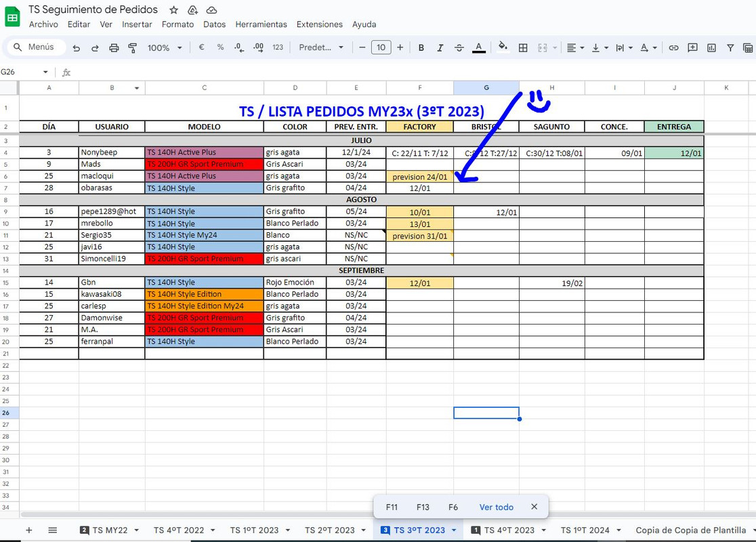
Task: Open the Archivo menu
Action: 43,24
